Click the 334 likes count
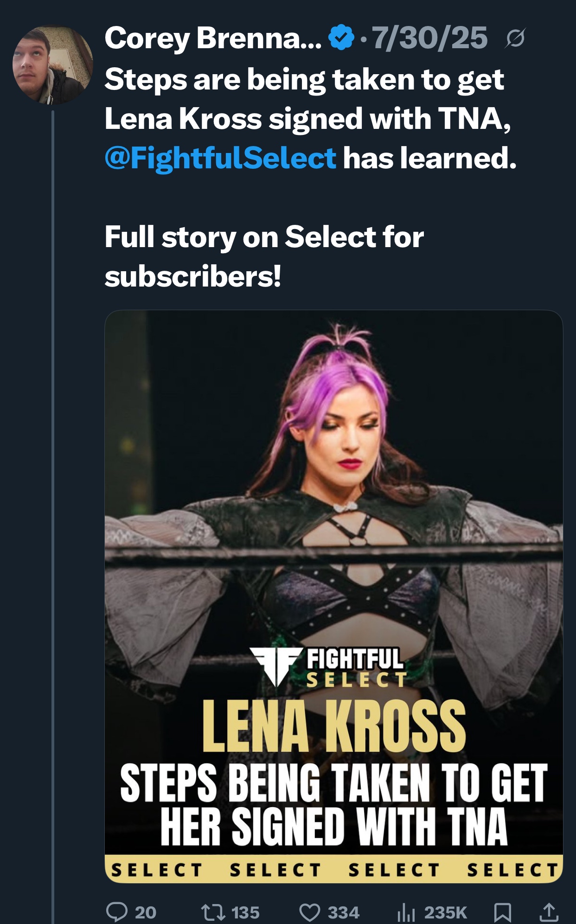Screen dimensions: 576x924 coord(344,912)
